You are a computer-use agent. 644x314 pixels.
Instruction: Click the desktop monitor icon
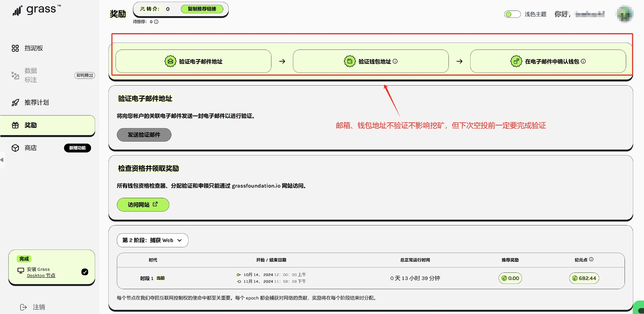(x=21, y=270)
